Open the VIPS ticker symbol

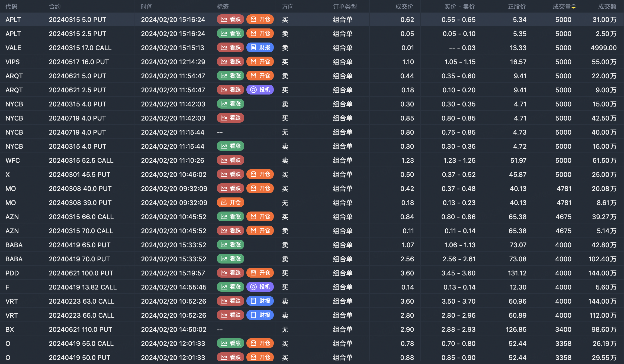12,62
